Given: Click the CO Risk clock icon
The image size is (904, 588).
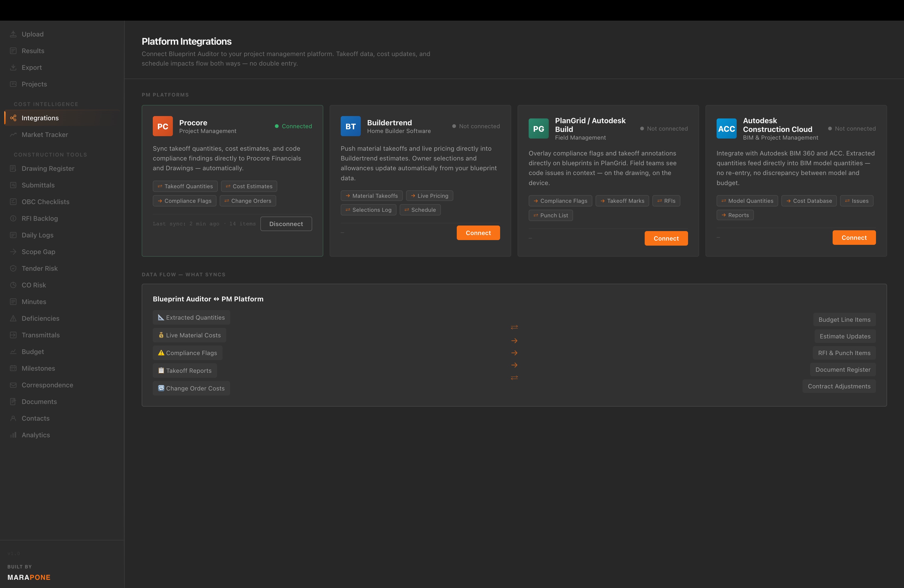Looking at the screenshot, I should pos(13,285).
